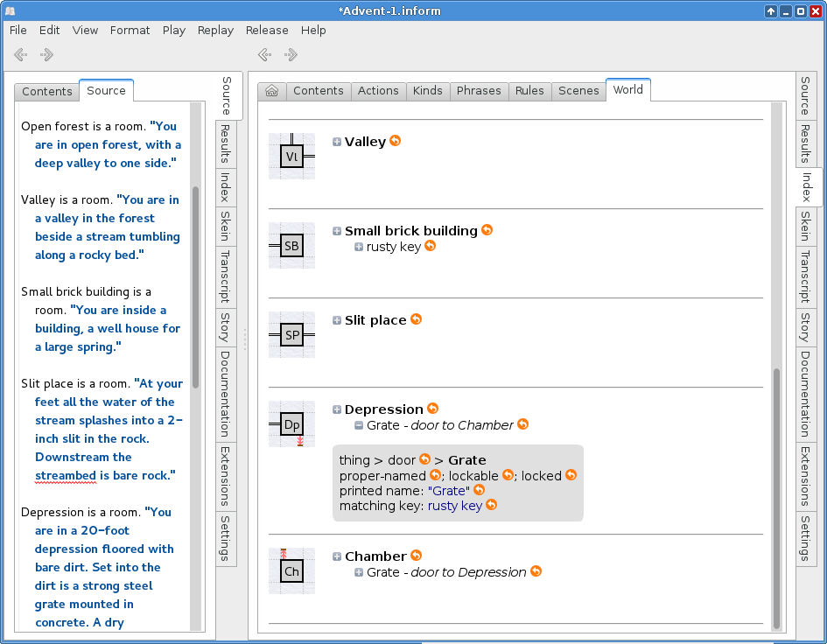
Task: Open Contents tab in index panel
Action: (x=318, y=91)
